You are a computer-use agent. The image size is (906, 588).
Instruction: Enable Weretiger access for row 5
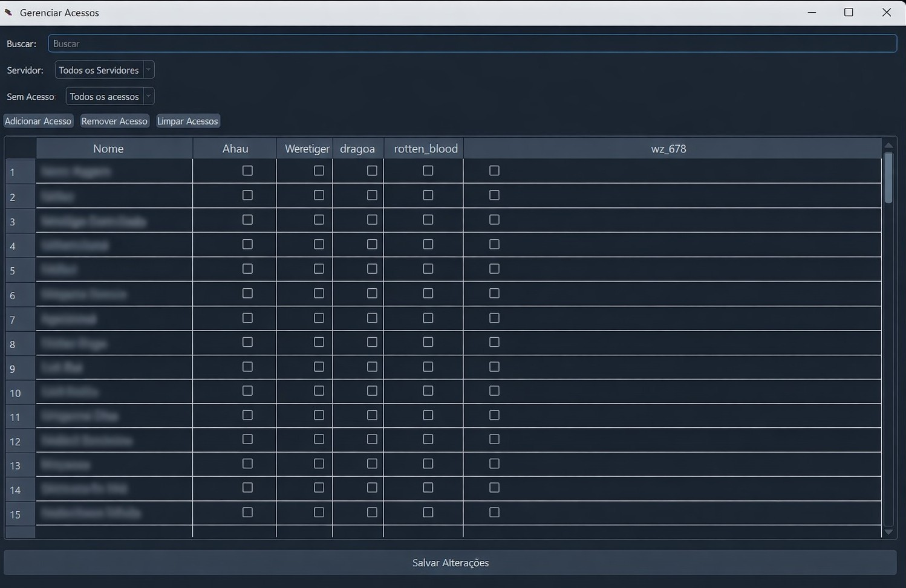click(x=319, y=269)
